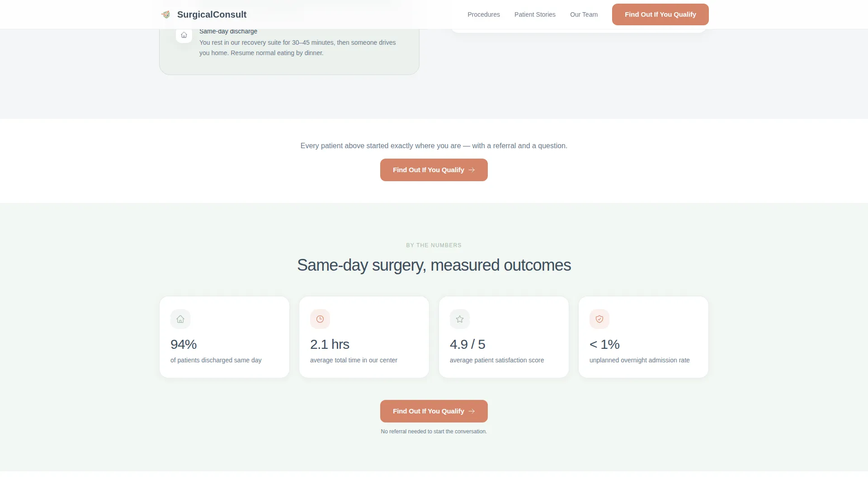Click the 4.9 / 5 satisfaction value
868x488 pixels.
[x=467, y=344]
